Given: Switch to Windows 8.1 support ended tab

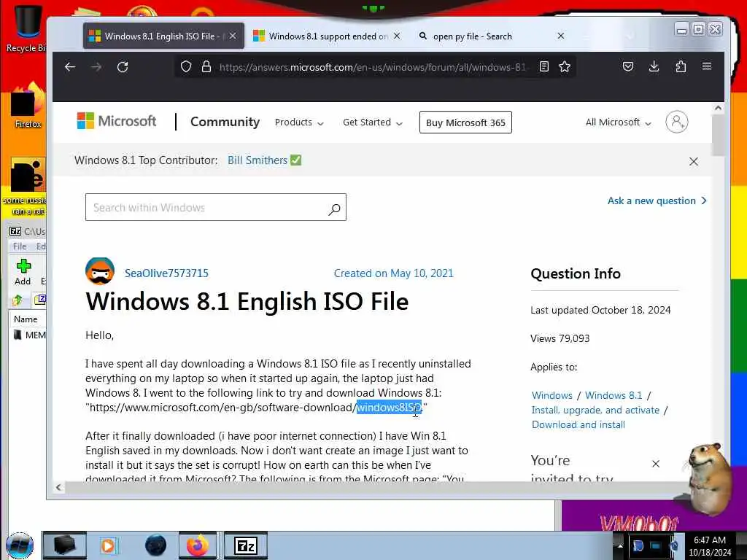Looking at the screenshot, I should click(x=326, y=36).
